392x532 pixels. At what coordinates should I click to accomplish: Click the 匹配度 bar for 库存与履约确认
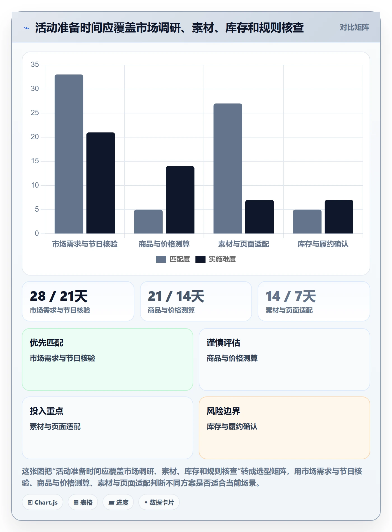[307, 221]
